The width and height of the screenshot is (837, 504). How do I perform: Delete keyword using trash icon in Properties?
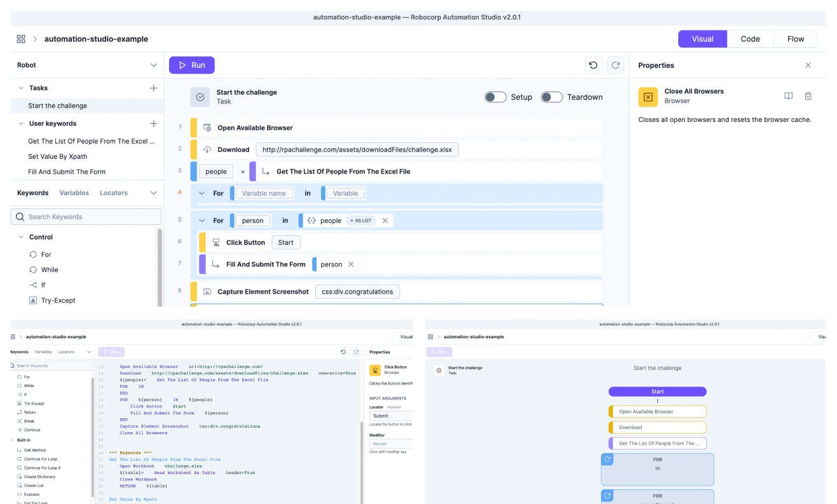click(x=808, y=96)
